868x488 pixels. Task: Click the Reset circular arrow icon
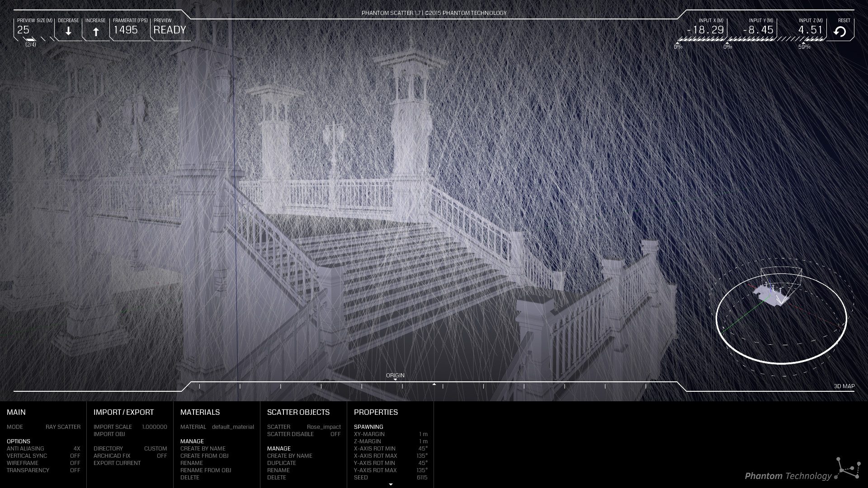click(840, 32)
